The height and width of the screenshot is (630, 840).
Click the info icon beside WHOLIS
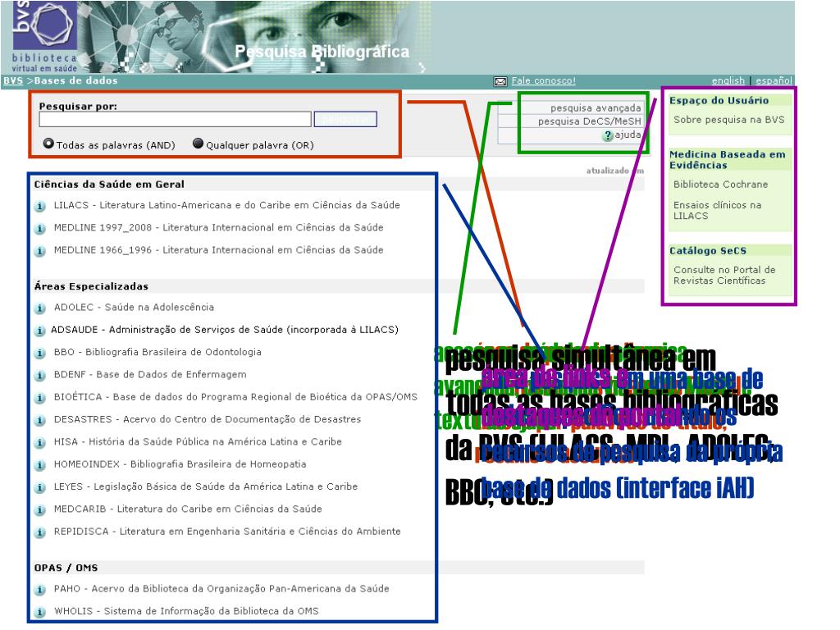tap(39, 612)
